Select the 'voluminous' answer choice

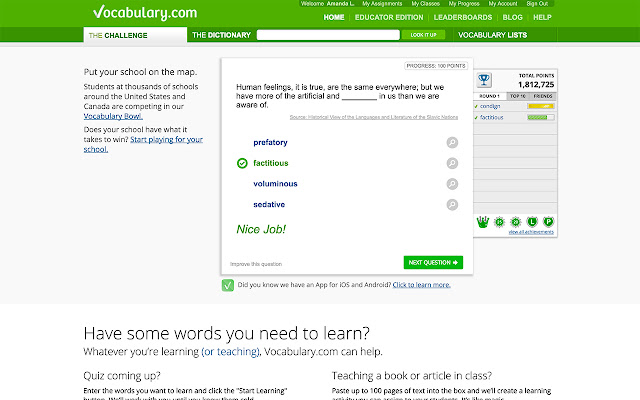tap(275, 184)
